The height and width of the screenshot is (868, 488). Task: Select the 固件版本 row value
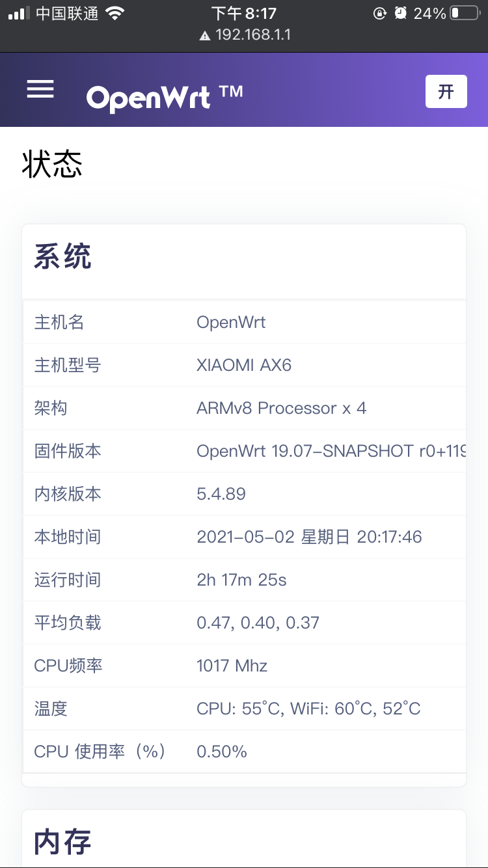[331, 451]
